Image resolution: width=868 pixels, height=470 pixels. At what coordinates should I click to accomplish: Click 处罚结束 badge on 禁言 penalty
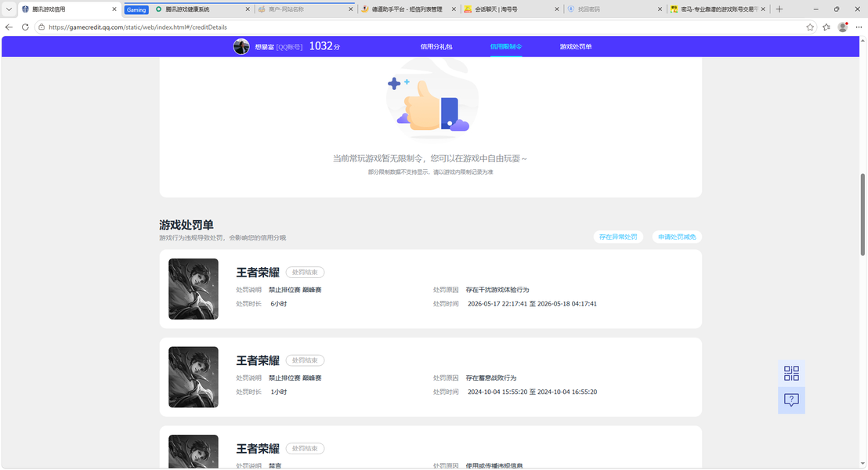click(x=305, y=448)
